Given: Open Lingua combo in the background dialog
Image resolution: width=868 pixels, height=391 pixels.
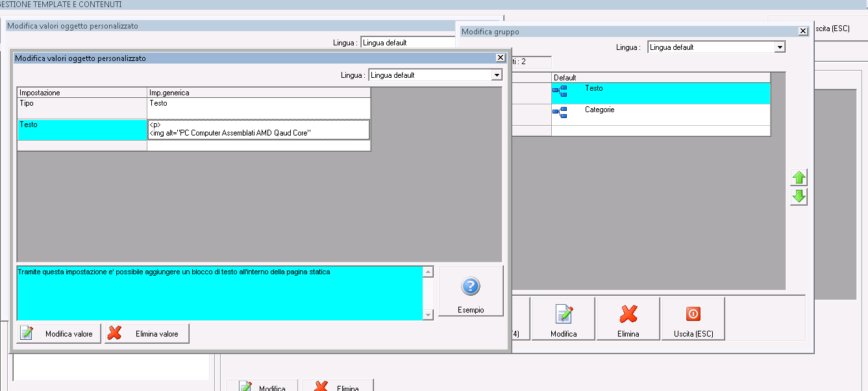Looking at the screenshot, I should [x=408, y=43].
